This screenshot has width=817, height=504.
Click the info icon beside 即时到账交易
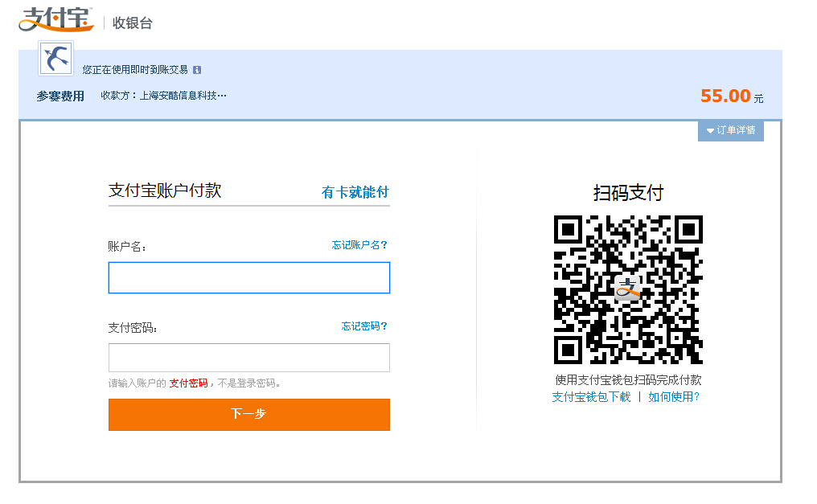(x=197, y=70)
